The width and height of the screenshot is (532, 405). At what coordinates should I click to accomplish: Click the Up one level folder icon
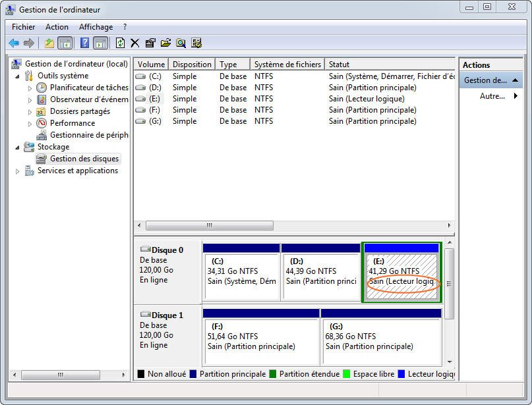point(49,43)
